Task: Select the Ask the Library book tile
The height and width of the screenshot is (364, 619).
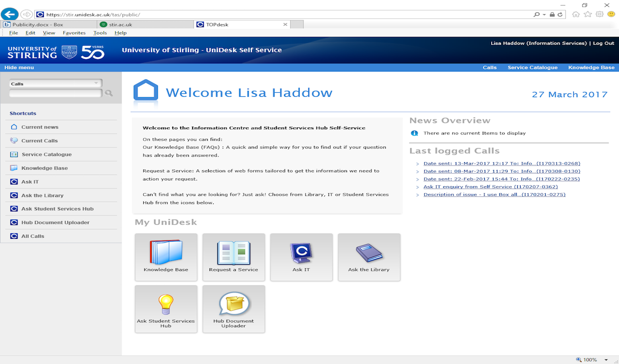Action: pyautogui.click(x=369, y=257)
